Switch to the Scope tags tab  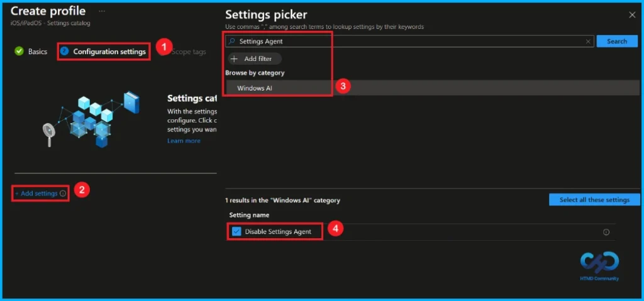coord(189,52)
